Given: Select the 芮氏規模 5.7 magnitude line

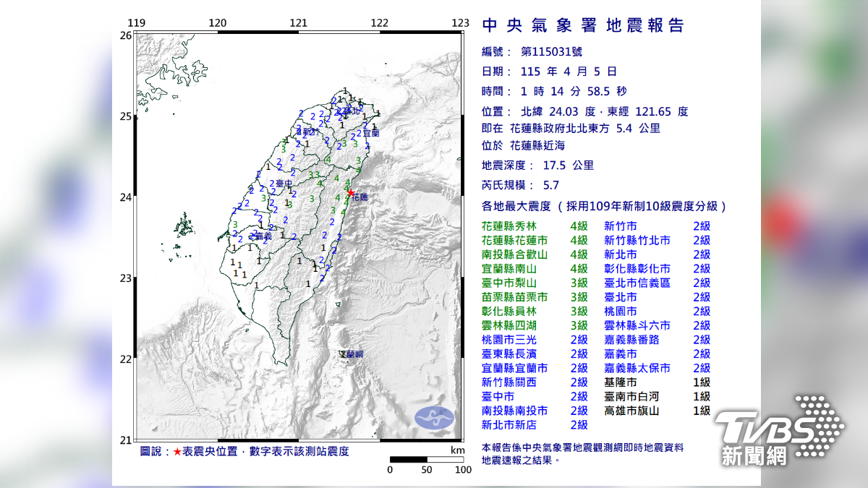Looking at the screenshot, I should (521, 185).
